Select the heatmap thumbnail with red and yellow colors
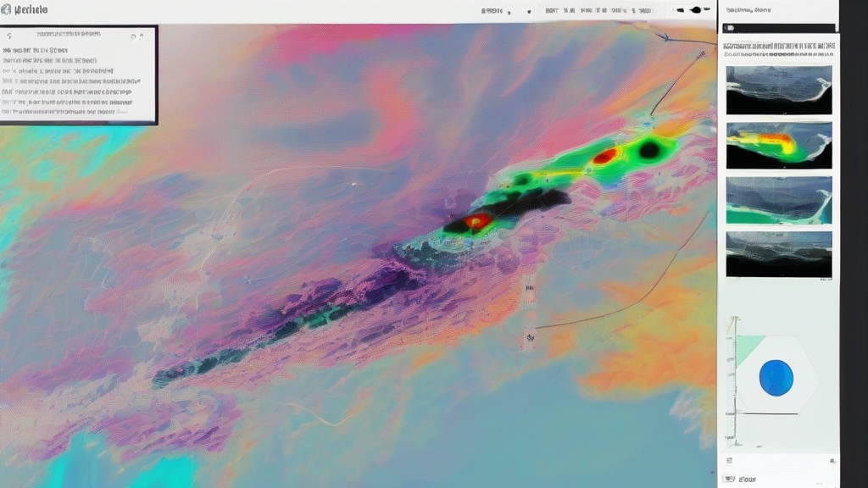Image resolution: width=868 pixels, height=488 pixels. point(778,145)
